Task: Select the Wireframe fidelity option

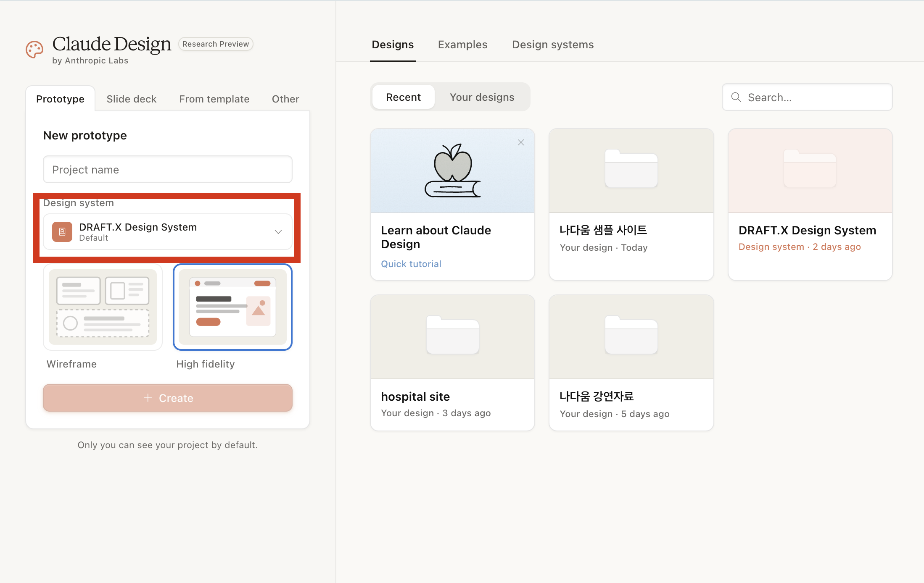Action: (103, 307)
